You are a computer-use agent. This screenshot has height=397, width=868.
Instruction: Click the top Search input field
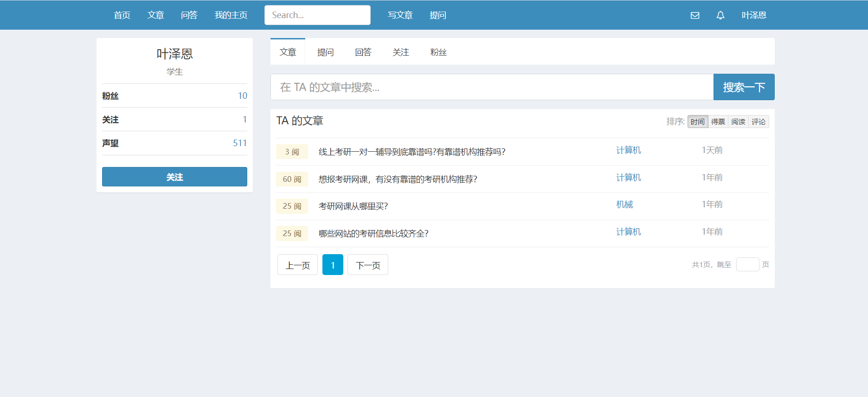coord(317,15)
